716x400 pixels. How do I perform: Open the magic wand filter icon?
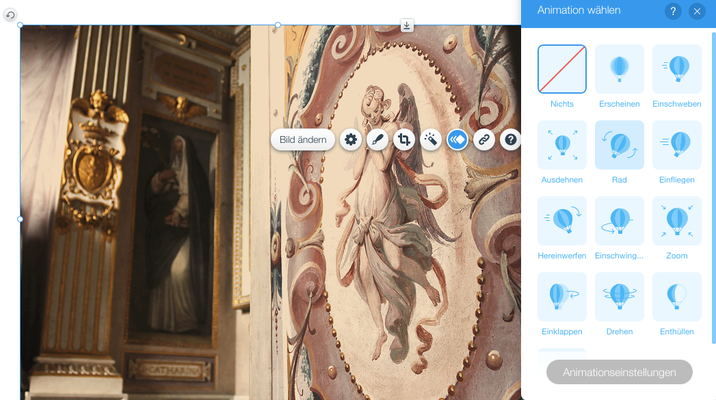(x=430, y=140)
